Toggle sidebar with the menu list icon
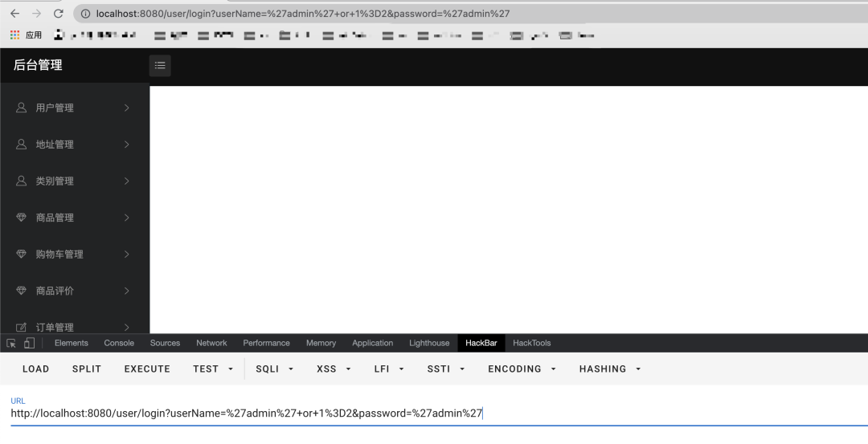Viewport: 868px width, 444px height. (160, 65)
